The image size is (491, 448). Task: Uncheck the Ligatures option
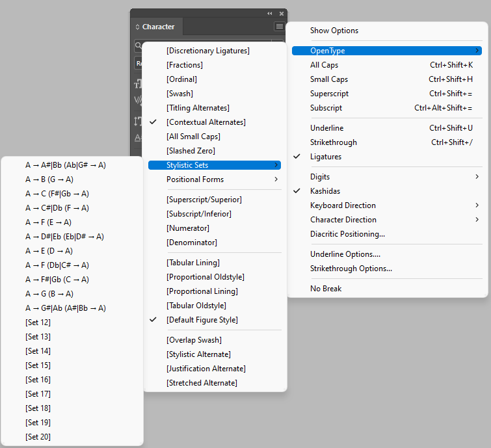tap(325, 157)
